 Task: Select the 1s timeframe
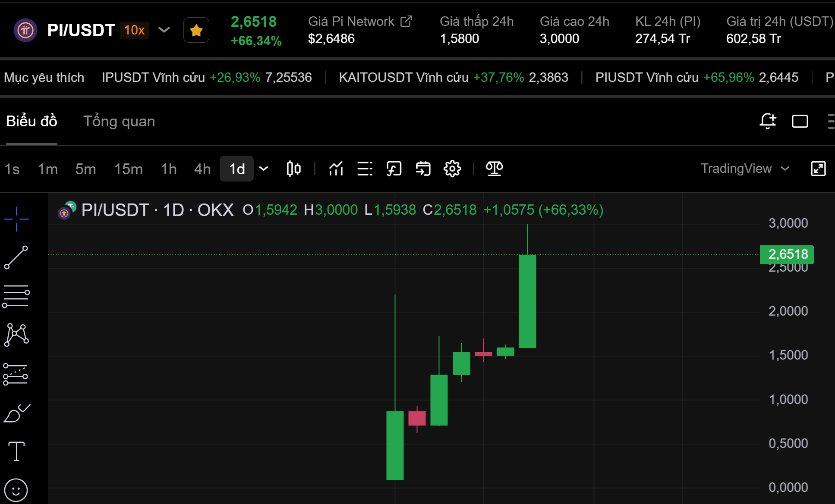(12, 169)
